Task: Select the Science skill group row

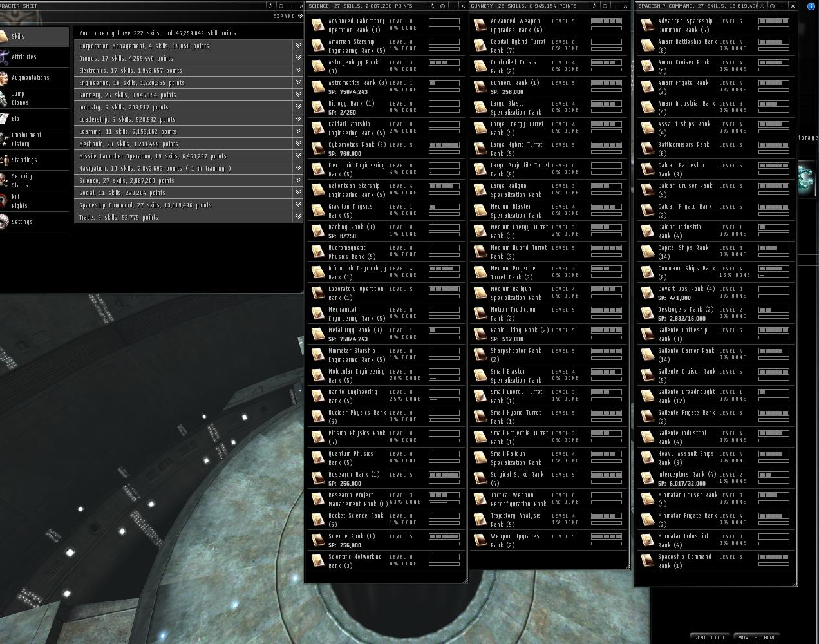Action: (x=189, y=180)
